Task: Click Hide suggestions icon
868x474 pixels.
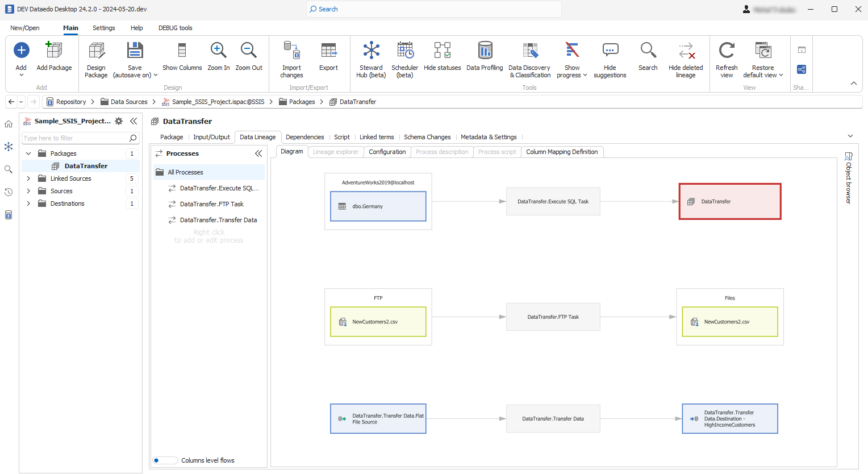Action: pyautogui.click(x=610, y=50)
